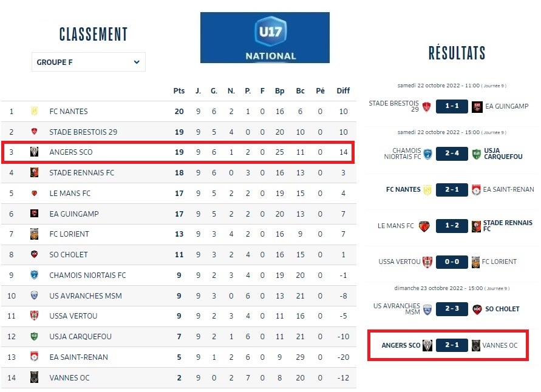This screenshot has height=392, width=541.
Task: Click the 2 - 4 Niortais vs Carquefou score
Action: [x=452, y=154]
